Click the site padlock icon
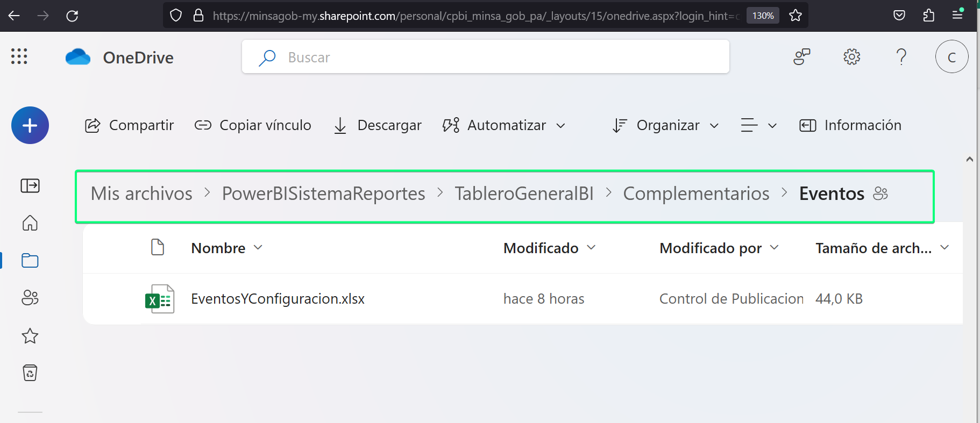 [x=198, y=16]
